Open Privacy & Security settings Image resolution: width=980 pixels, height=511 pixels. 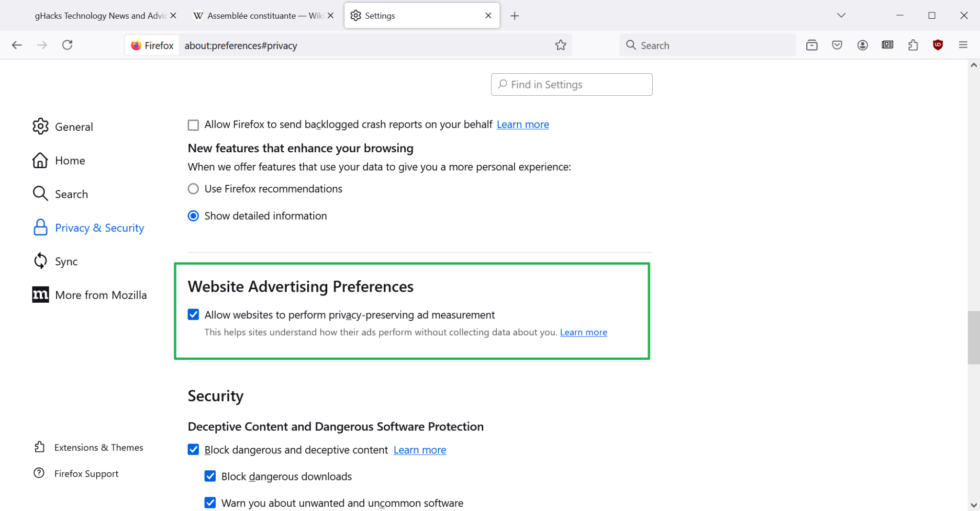pyautogui.click(x=99, y=227)
